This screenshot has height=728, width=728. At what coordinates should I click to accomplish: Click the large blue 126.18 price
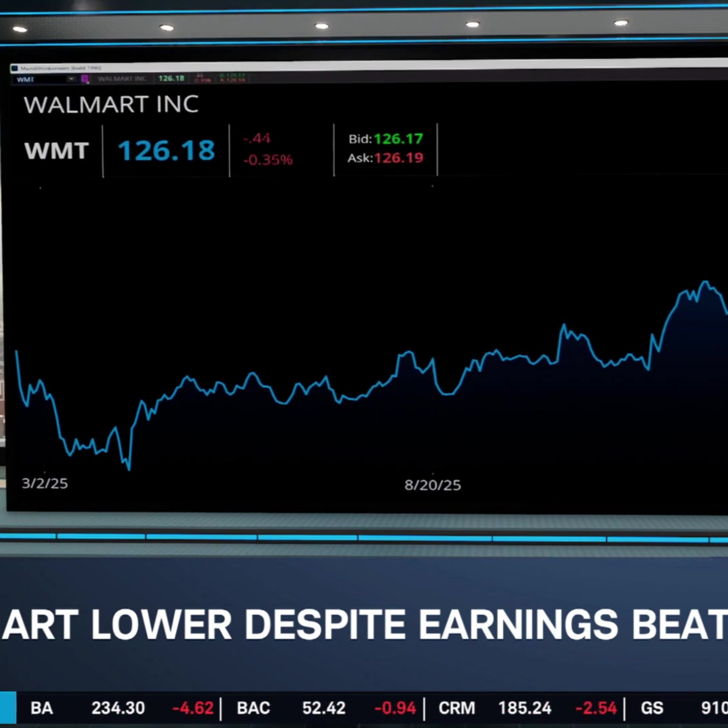pyautogui.click(x=166, y=150)
